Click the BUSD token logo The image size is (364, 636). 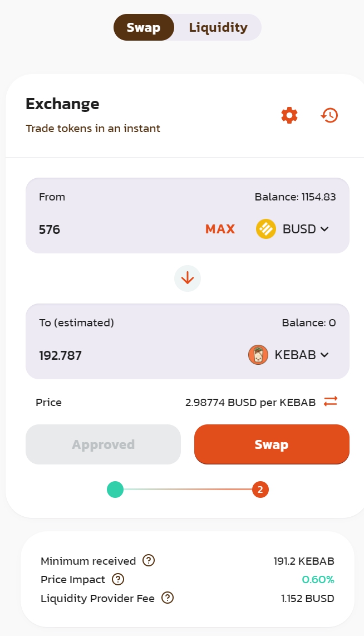[266, 229]
